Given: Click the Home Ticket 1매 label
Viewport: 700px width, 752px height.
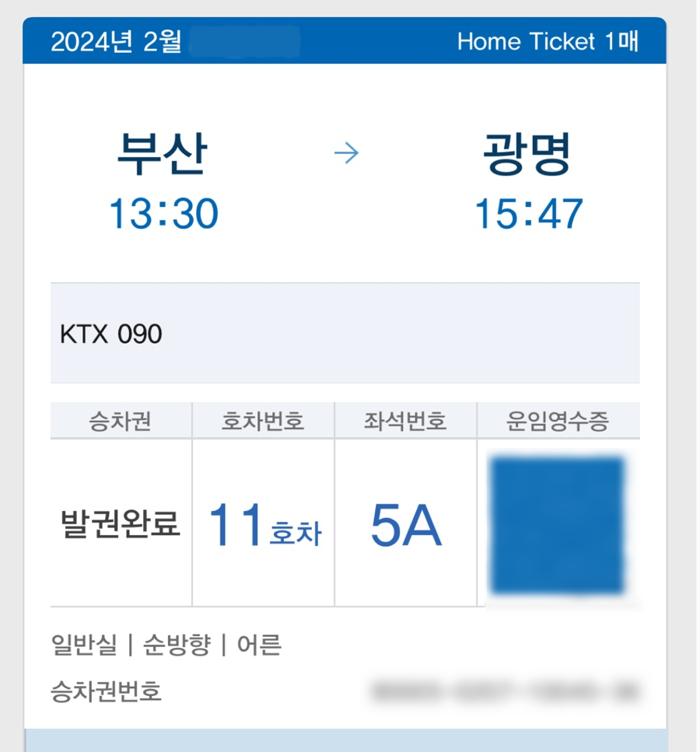Looking at the screenshot, I should coord(548,41).
